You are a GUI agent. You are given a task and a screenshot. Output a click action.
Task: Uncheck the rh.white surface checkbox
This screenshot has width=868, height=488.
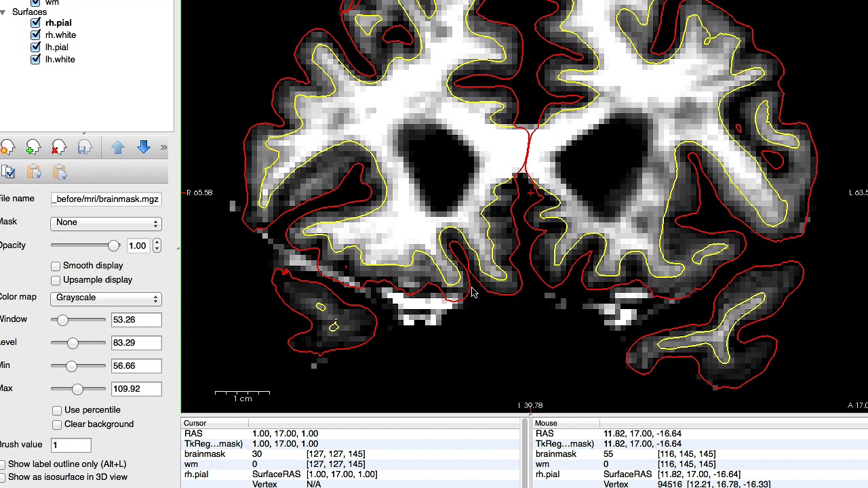35,35
